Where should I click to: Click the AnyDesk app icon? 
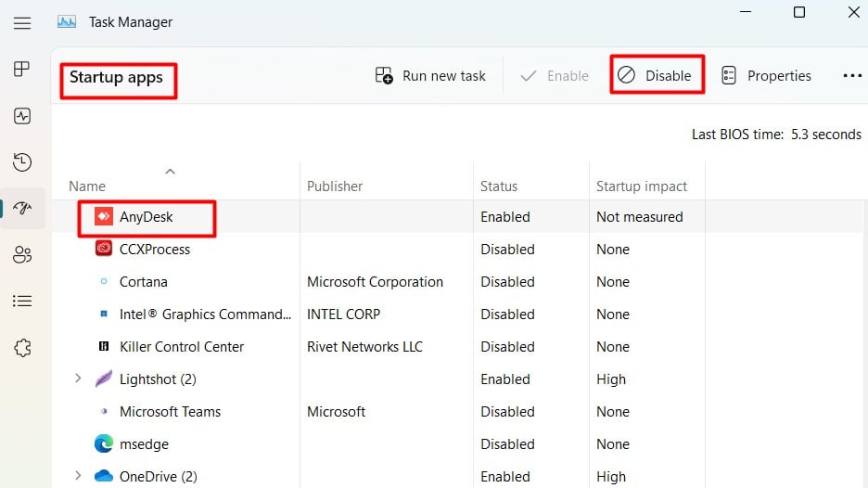point(104,216)
